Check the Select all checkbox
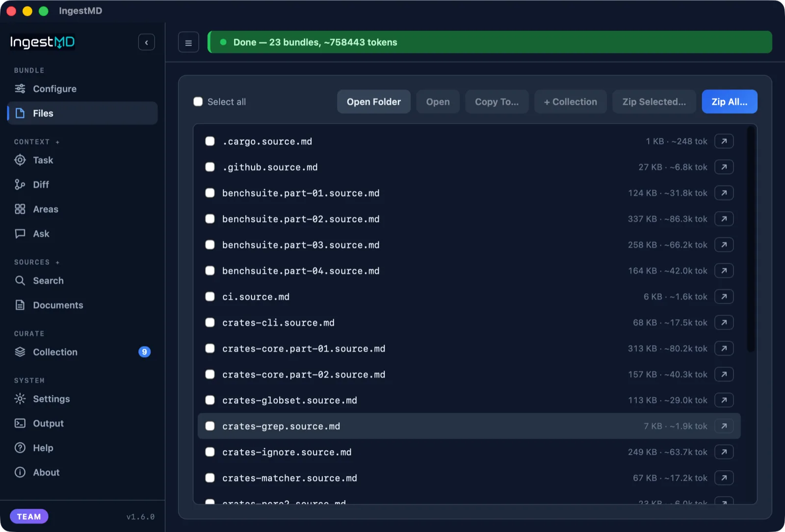This screenshot has width=785, height=532. pos(198,101)
